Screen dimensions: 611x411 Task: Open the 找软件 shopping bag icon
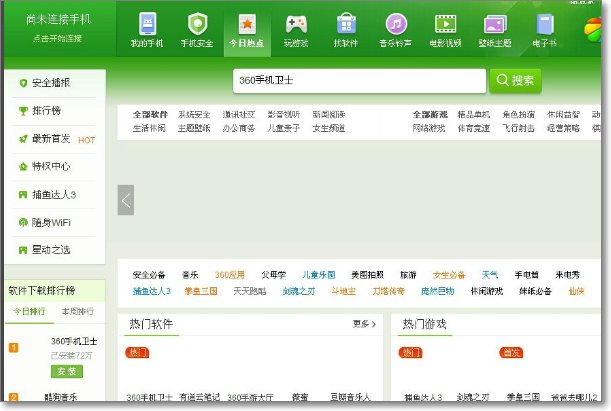346,24
